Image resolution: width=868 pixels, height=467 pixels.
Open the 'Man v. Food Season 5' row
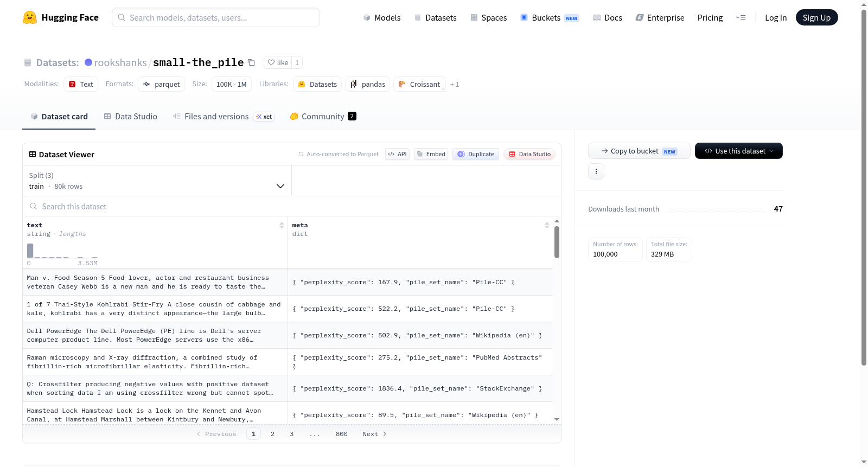155,282
